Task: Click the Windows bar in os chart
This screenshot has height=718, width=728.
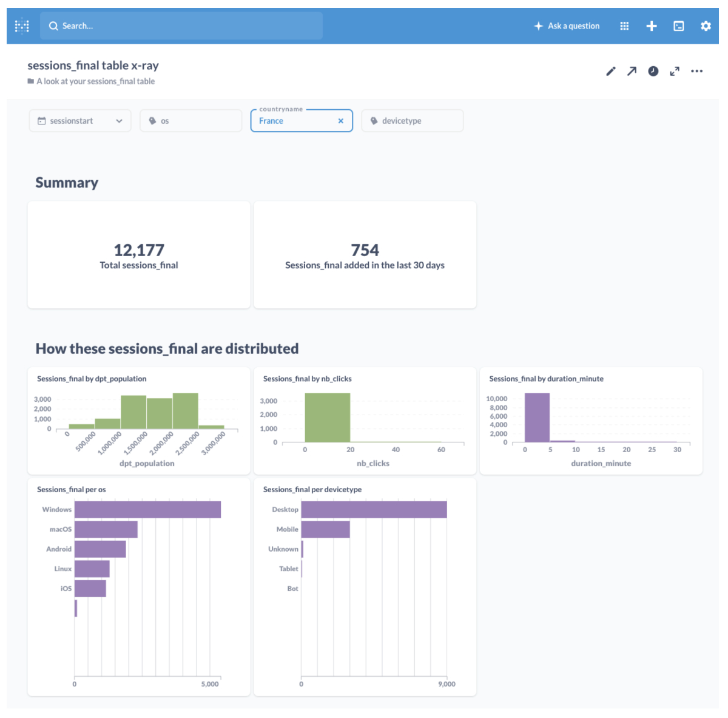Action: (147, 510)
